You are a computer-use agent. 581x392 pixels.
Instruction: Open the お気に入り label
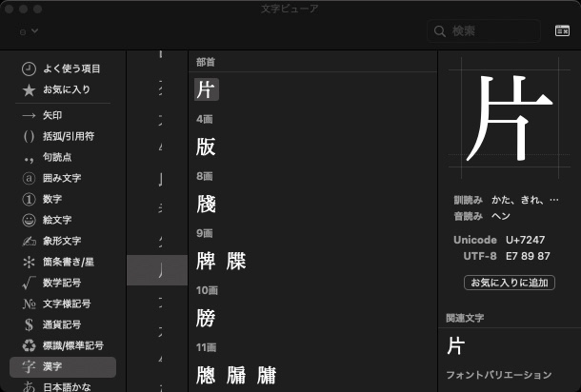click(x=67, y=89)
